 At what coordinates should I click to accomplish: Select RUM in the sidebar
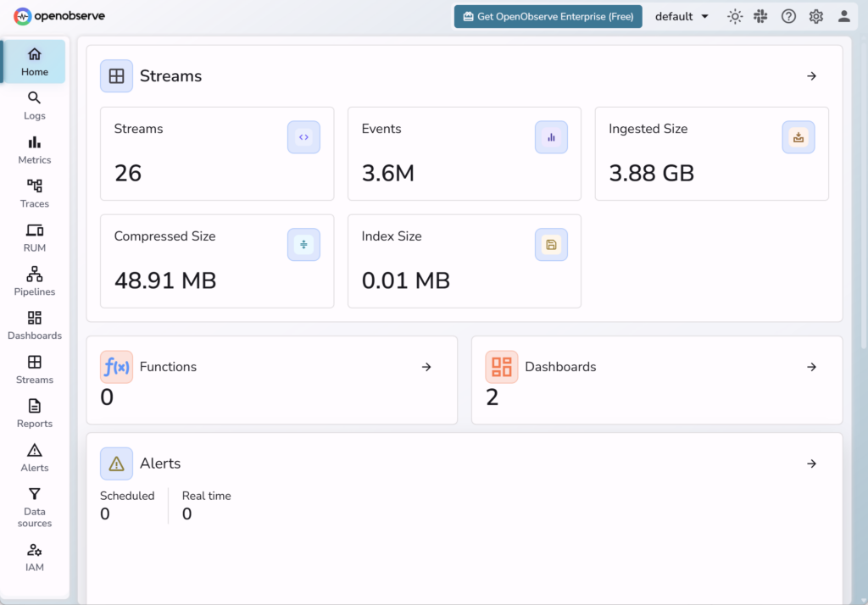[35, 238]
